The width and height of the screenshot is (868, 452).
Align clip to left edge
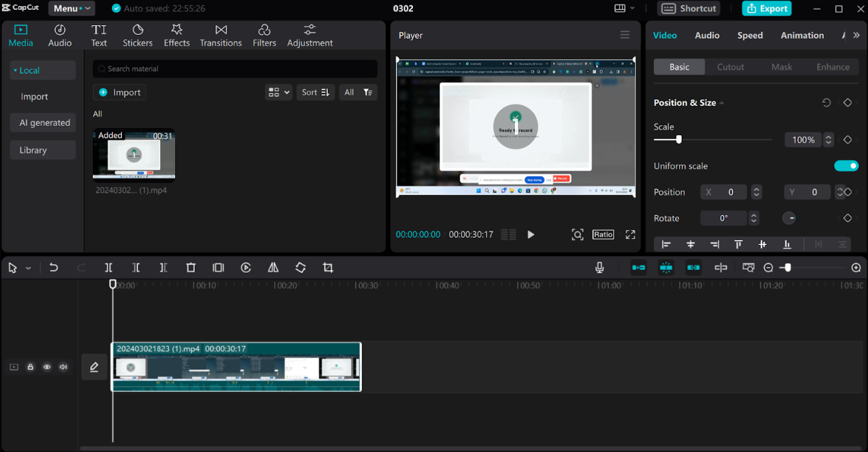tap(666, 244)
